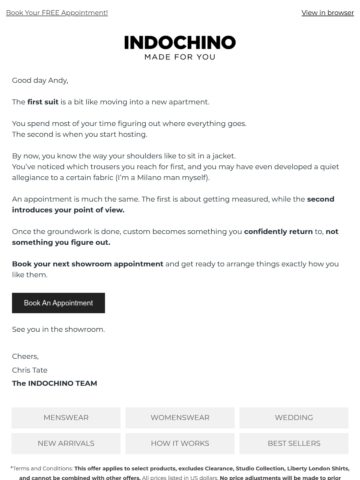Open View in browser link
The width and height of the screenshot is (360, 480).
pyautogui.click(x=328, y=13)
